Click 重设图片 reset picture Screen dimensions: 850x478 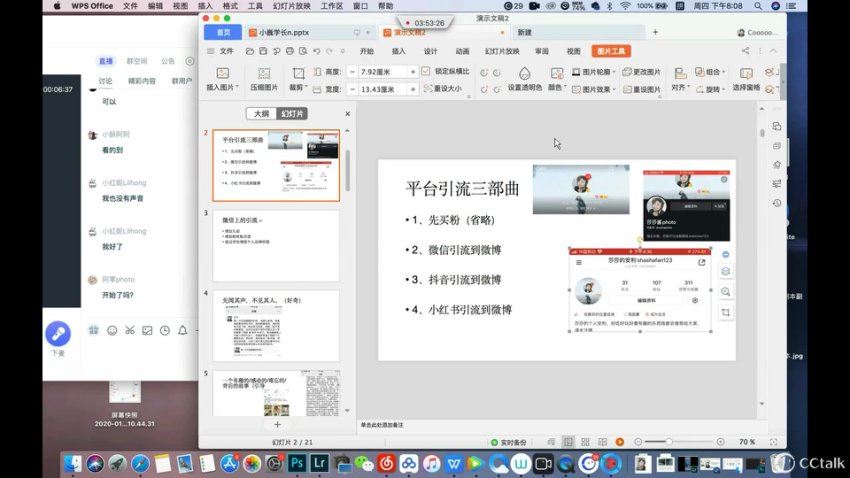point(641,89)
